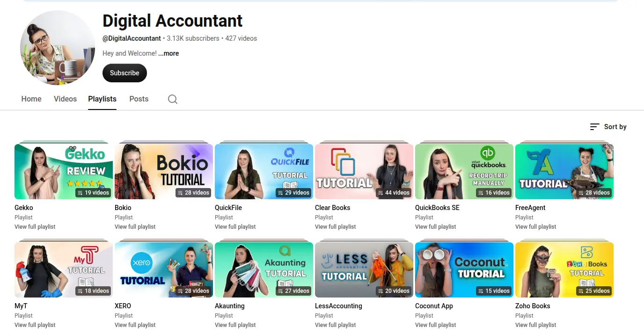This screenshot has height=334, width=644.
Task: Click the 16 videos badge on QuickBooks SE
Action: point(494,193)
